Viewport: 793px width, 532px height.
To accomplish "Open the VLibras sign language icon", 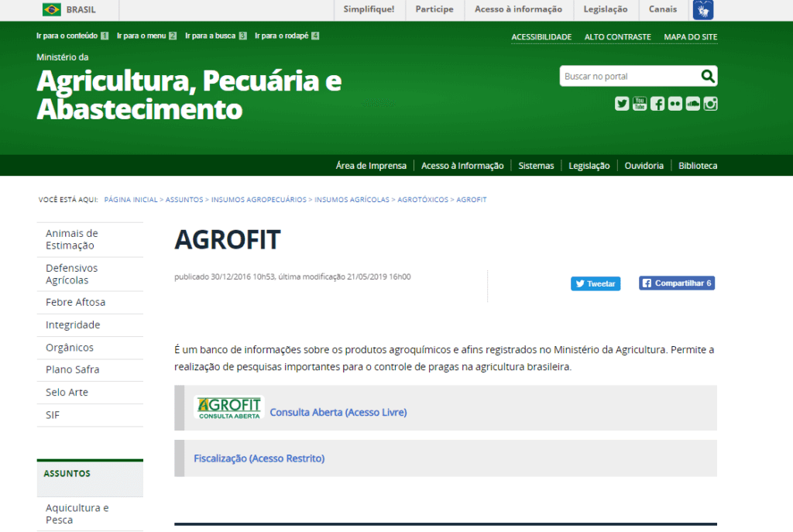I will 702,10.
